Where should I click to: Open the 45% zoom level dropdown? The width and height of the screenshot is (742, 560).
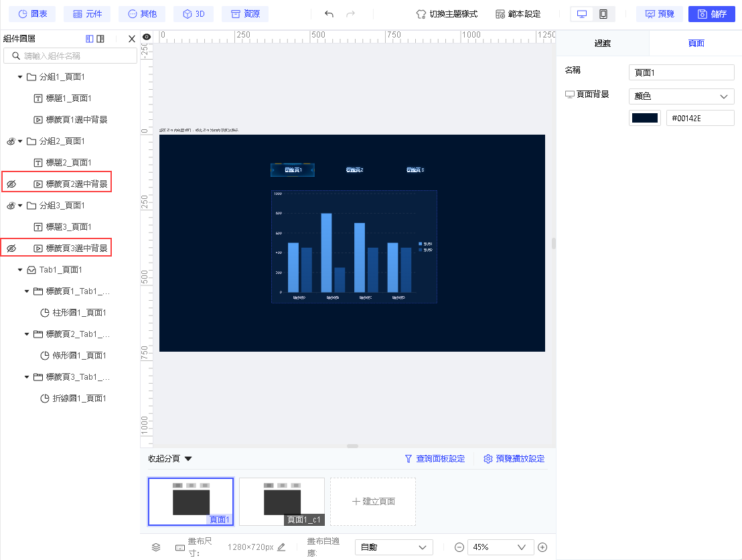pyautogui.click(x=500, y=547)
